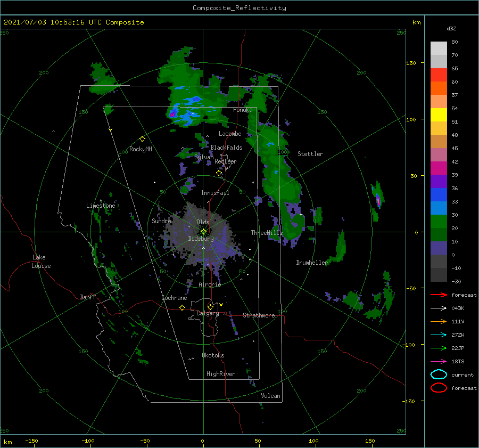Viewport: 479px width, 448px height.
Task: Select the 0 dBZ slate-blue color swatch
Action: 439,248
